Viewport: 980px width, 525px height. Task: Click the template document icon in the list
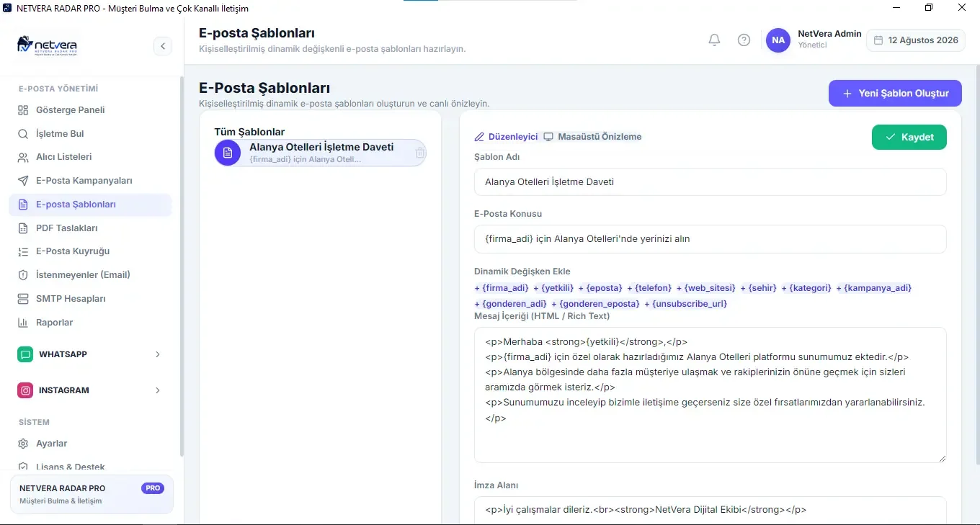[228, 153]
